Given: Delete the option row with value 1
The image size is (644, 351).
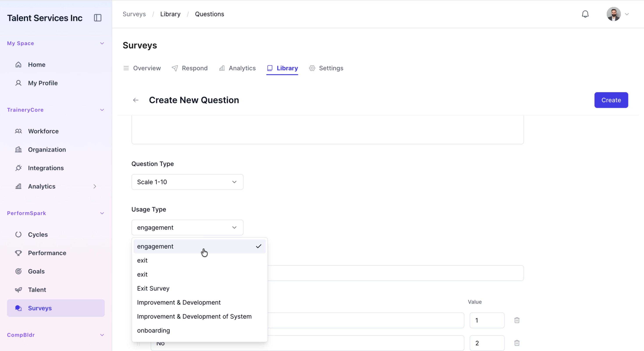Looking at the screenshot, I should (x=517, y=320).
